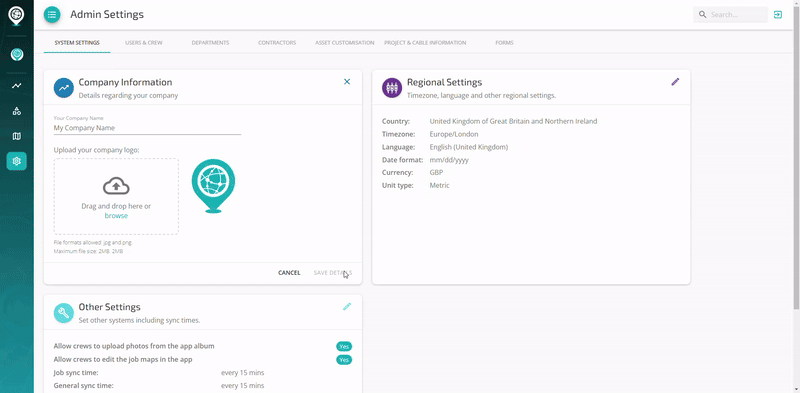The height and width of the screenshot is (393, 800).
Task: Click the drag and drop logo upload area
Action: 116,196
